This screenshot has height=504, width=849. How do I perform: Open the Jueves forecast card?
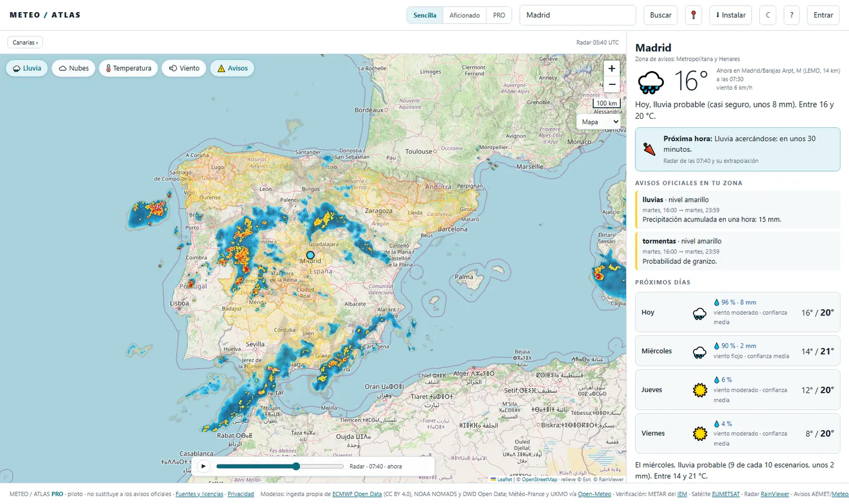[x=737, y=390]
